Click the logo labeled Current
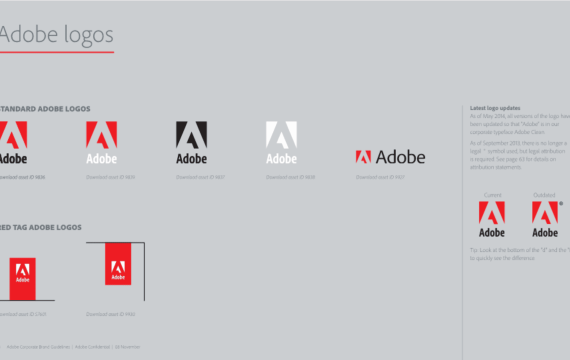 pos(492,219)
